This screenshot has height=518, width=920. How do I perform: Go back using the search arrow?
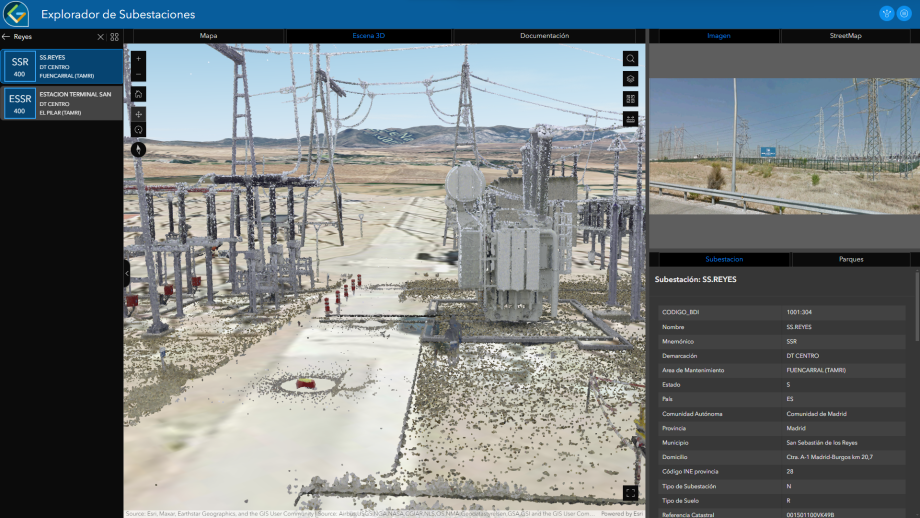point(6,37)
